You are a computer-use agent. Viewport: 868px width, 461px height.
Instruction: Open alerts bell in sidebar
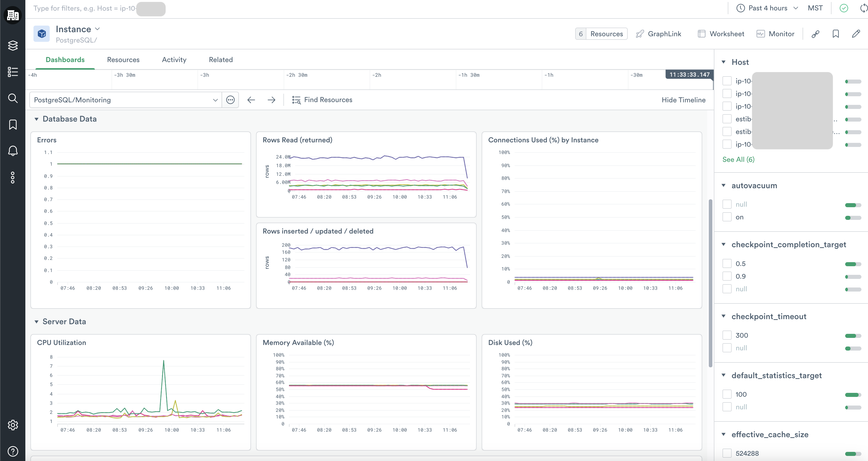(13, 151)
